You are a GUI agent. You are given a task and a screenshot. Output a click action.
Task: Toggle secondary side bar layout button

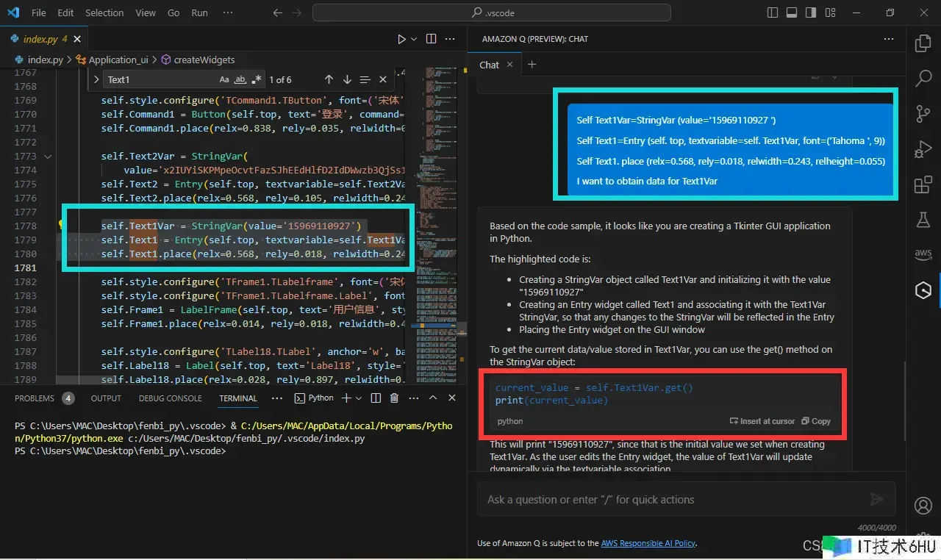tap(811, 12)
